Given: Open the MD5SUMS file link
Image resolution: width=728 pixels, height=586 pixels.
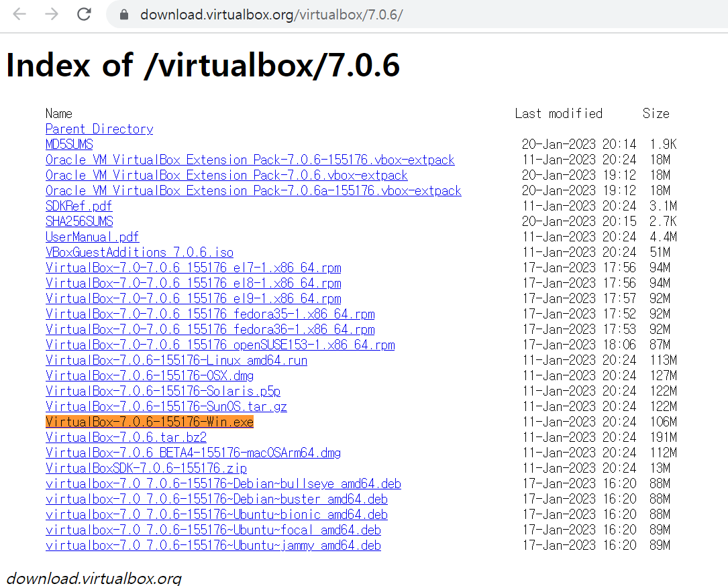Looking at the screenshot, I should coord(69,144).
